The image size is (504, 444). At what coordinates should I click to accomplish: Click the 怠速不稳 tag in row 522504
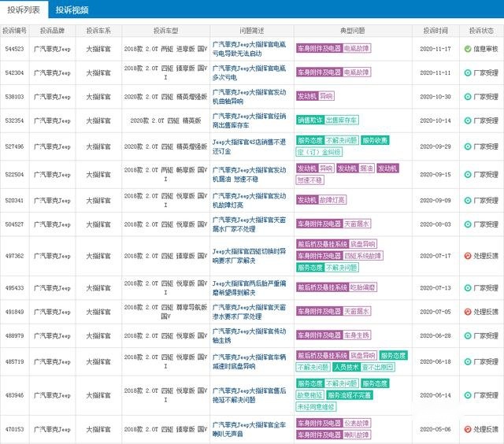pyautogui.click(x=309, y=180)
